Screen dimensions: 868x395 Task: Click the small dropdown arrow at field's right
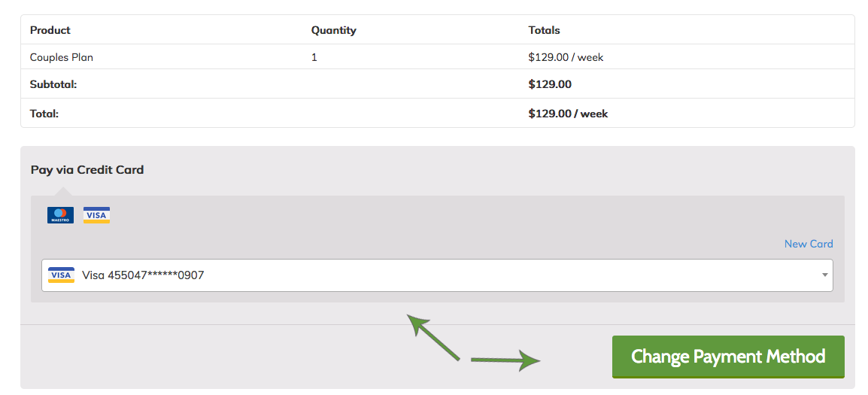click(825, 275)
